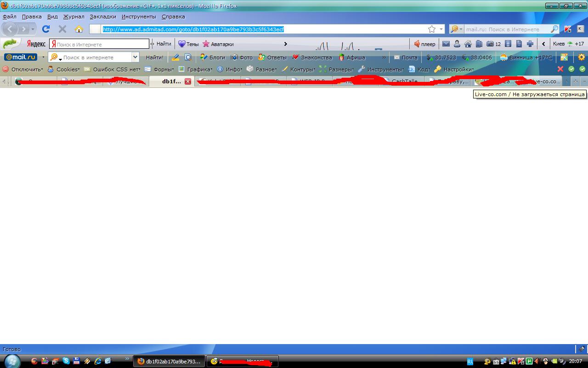
Task: Open the Настройки developer toolbar menu
Action: [454, 69]
